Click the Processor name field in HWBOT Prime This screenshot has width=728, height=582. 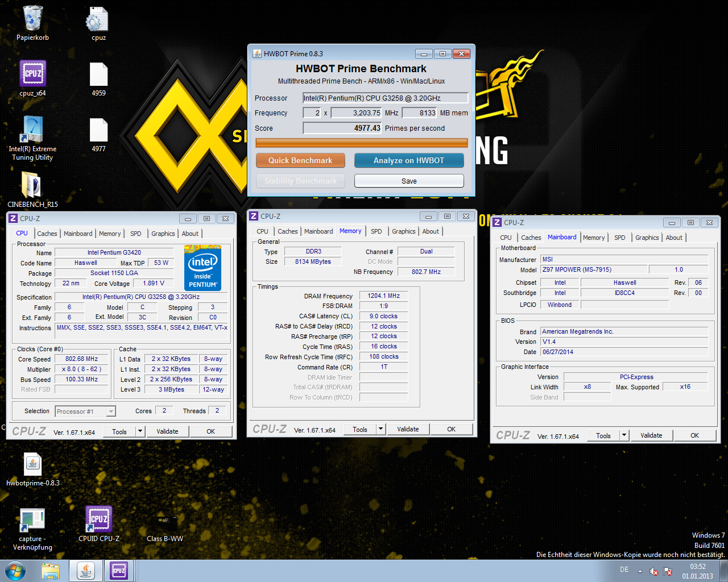[x=386, y=98]
